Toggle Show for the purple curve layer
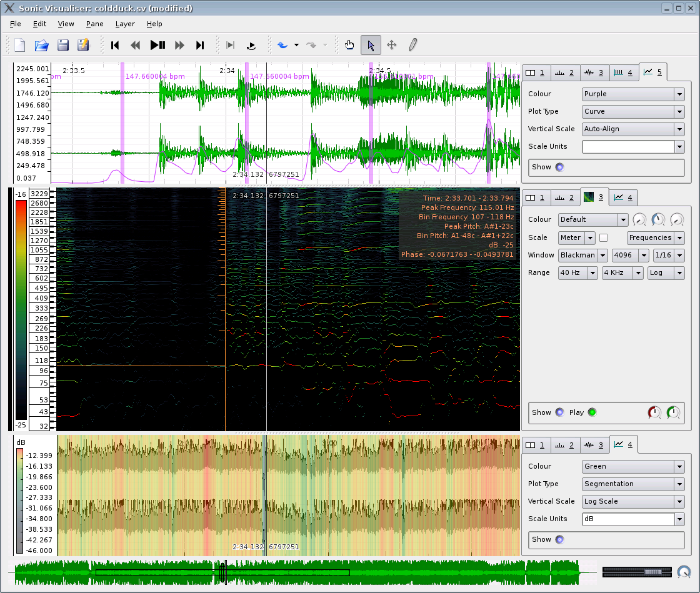The image size is (700, 593). pyautogui.click(x=559, y=167)
